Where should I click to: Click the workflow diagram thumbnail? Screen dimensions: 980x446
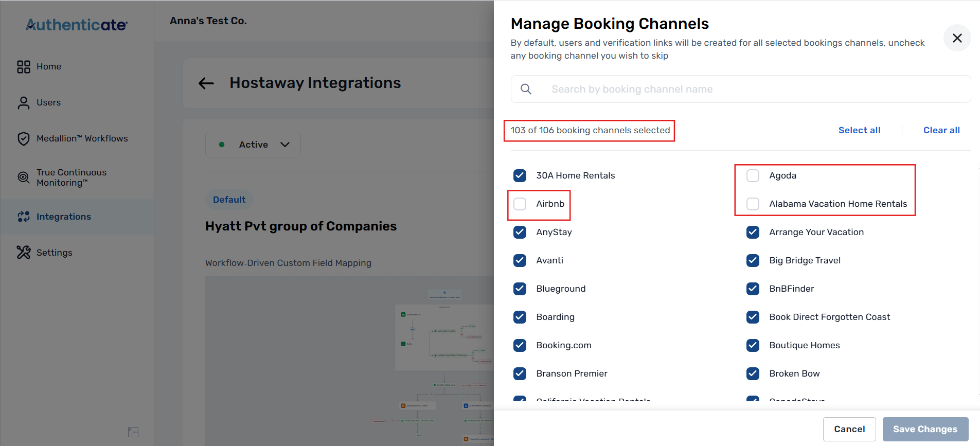pyautogui.click(x=350, y=360)
